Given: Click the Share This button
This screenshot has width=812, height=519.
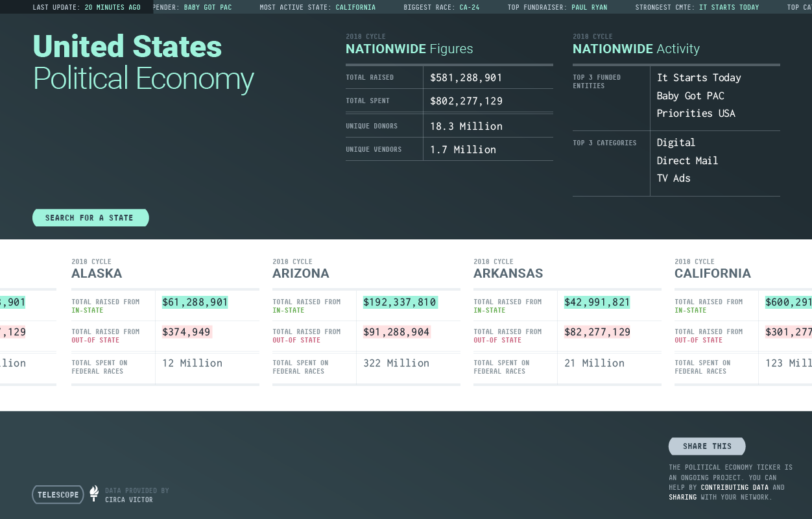Looking at the screenshot, I should point(707,446).
